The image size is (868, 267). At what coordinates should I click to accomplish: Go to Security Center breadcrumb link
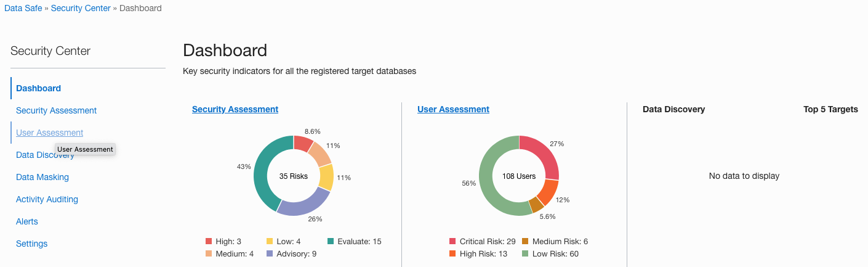click(x=81, y=9)
